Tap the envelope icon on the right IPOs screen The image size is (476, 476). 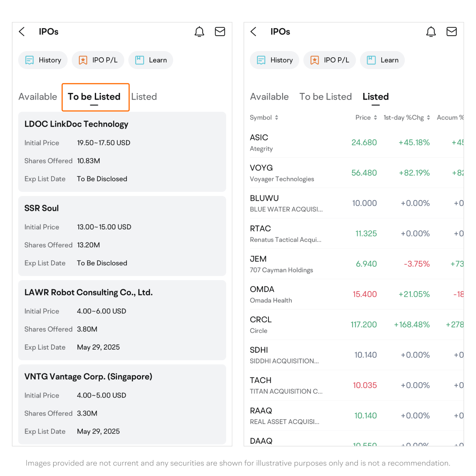[451, 32]
